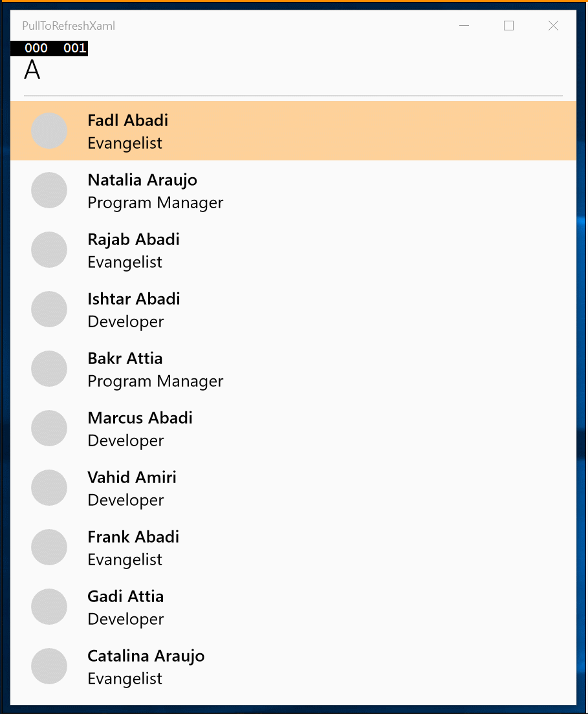Viewport: 588px width, 714px height.
Task: Choose the Marcus Abadi contact name
Action: [140, 418]
